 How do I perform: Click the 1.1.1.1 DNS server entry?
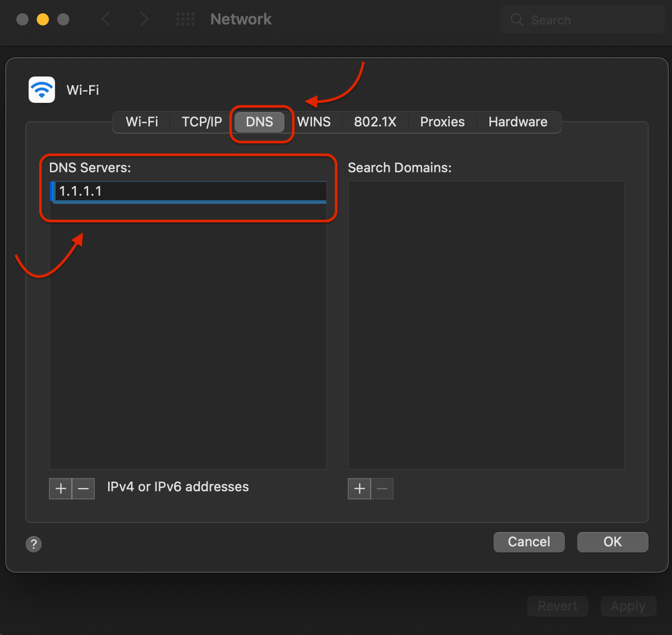click(x=188, y=192)
